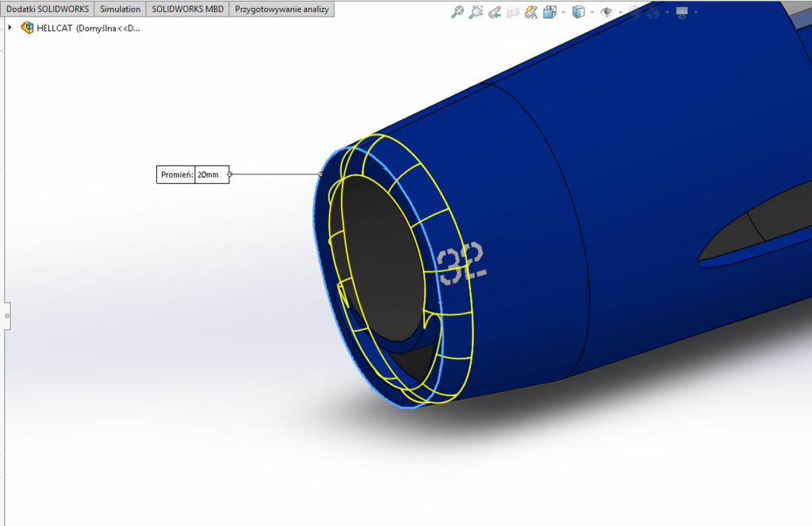Click the View Settings monitor icon

681,12
